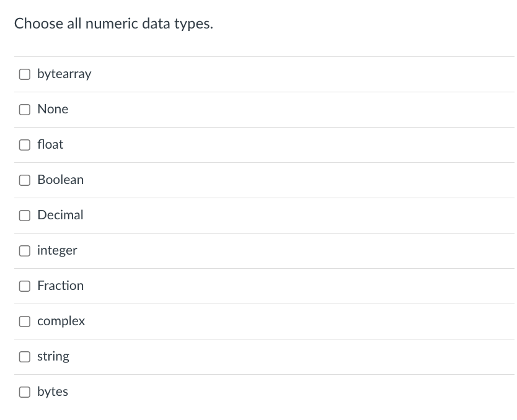This screenshot has width=517, height=420.
Task: Select the None answer option
Action: [52, 109]
